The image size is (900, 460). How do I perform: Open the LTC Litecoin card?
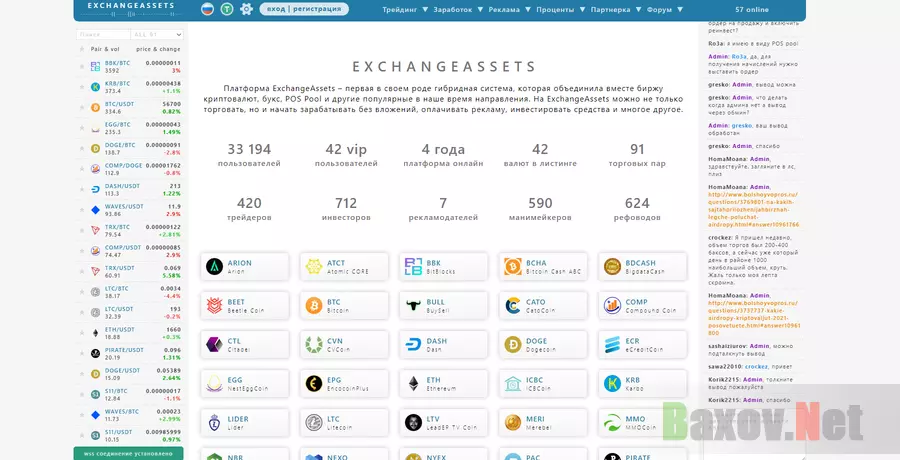344,423
